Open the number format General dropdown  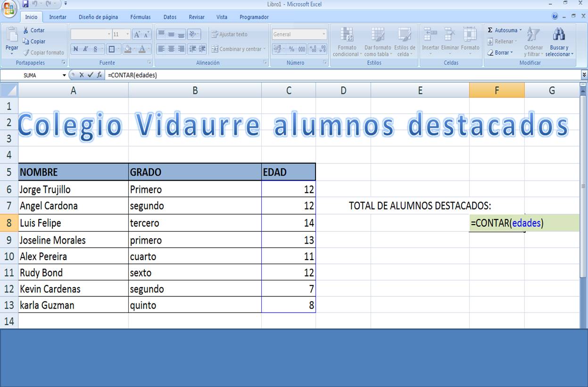point(298,34)
